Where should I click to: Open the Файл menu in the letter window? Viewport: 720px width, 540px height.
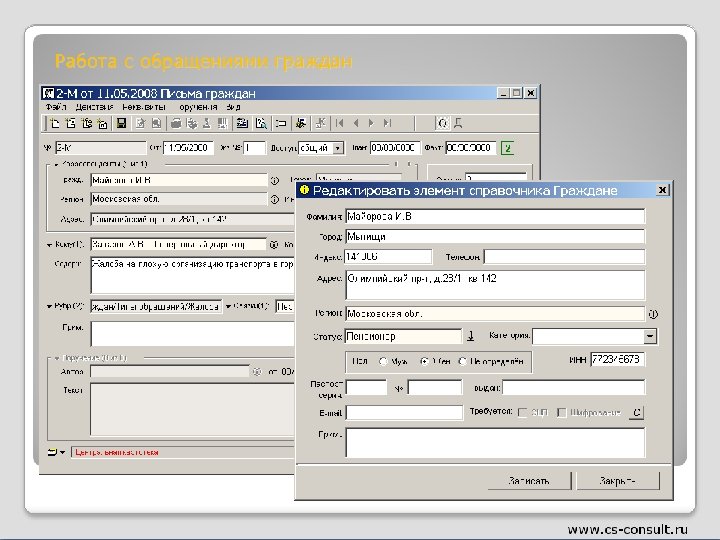pos(56,107)
